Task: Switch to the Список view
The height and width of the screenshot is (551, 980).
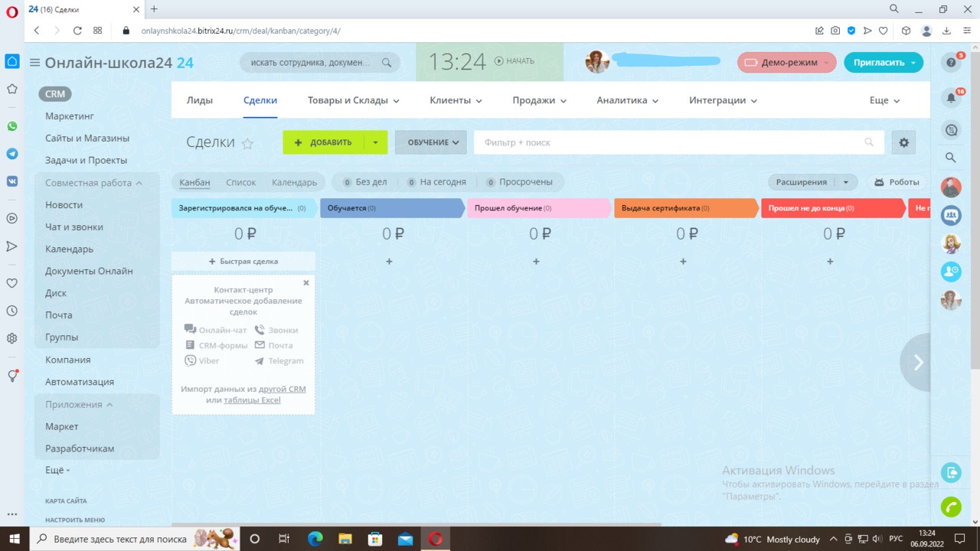Action: [x=241, y=182]
